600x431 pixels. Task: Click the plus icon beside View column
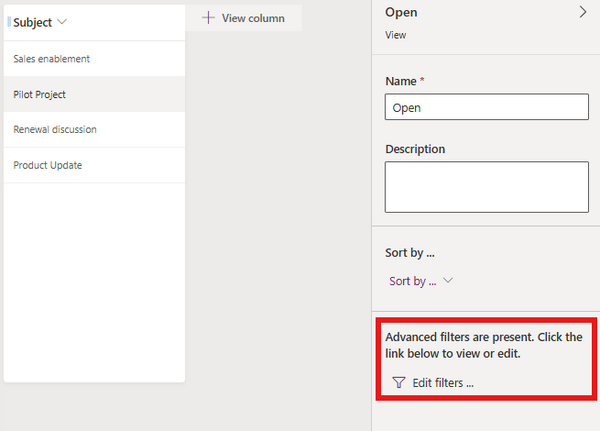pyautogui.click(x=208, y=18)
